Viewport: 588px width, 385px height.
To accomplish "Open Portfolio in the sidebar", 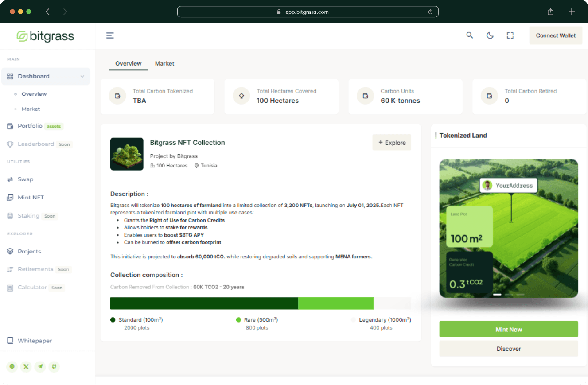I will click(30, 126).
